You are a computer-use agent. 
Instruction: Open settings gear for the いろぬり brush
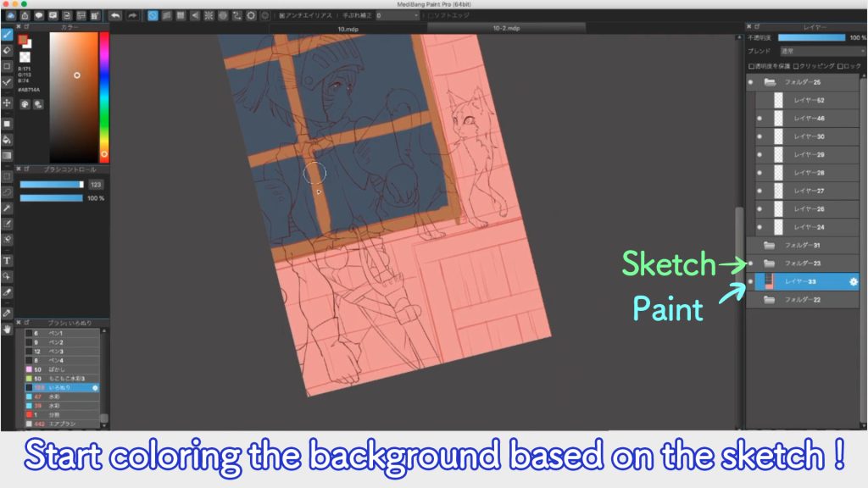[95, 388]
